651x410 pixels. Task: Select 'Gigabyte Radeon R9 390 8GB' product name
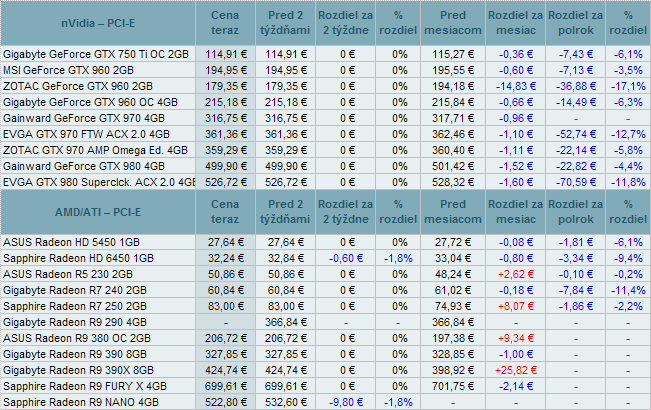coord(75,354)
